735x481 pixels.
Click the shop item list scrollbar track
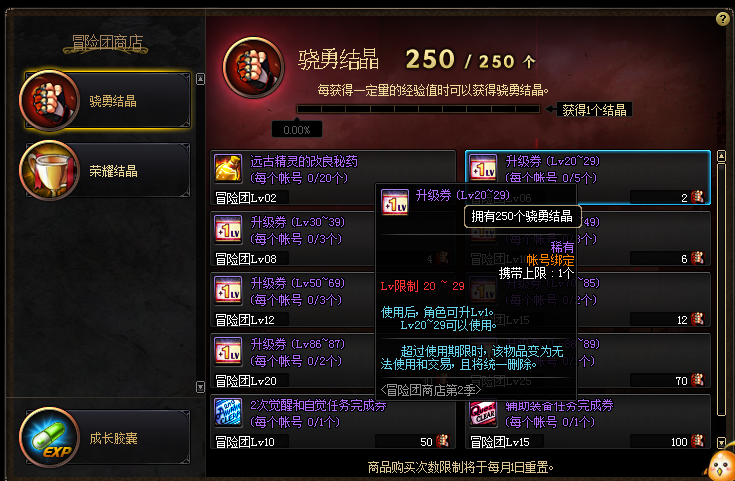tap(722, 299)
